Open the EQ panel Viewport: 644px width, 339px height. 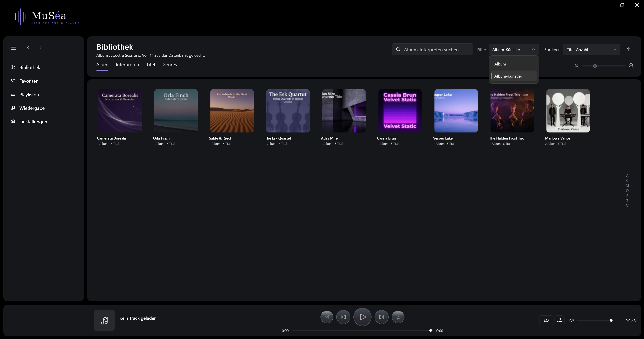click(546, 320)
